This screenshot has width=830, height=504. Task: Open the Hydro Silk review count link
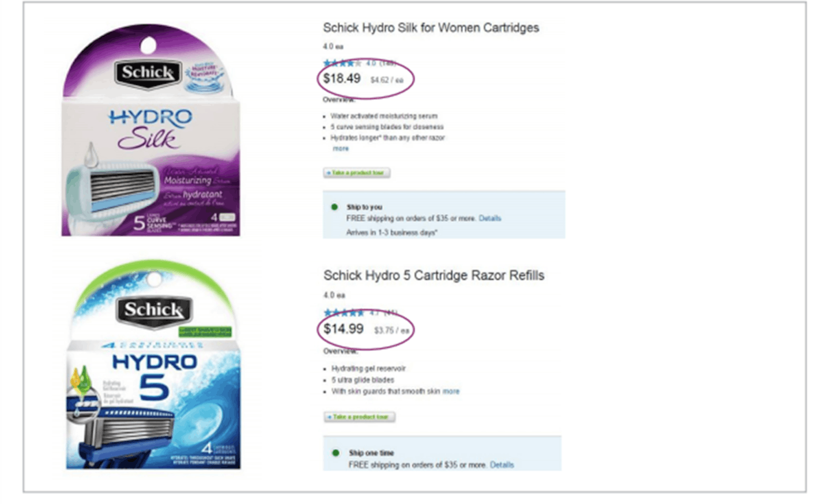click(x=387, y=63)
